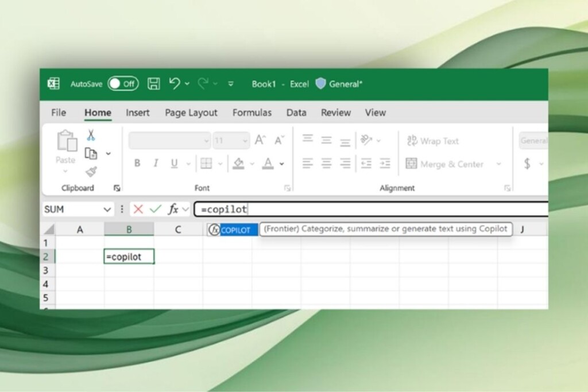Switch to the View tab
Image resolution: width=588 pixels, height=392 pixels.
pyautogui.click(x=376, y=112)
